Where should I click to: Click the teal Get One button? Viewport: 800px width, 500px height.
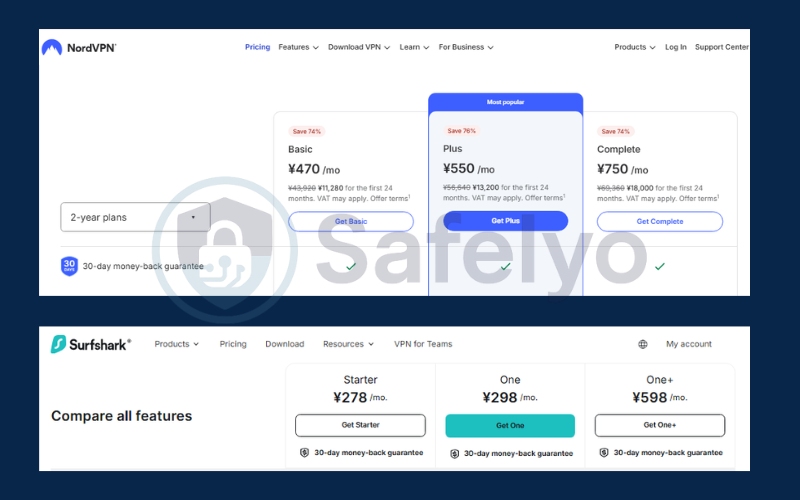(x=510, y=426)
